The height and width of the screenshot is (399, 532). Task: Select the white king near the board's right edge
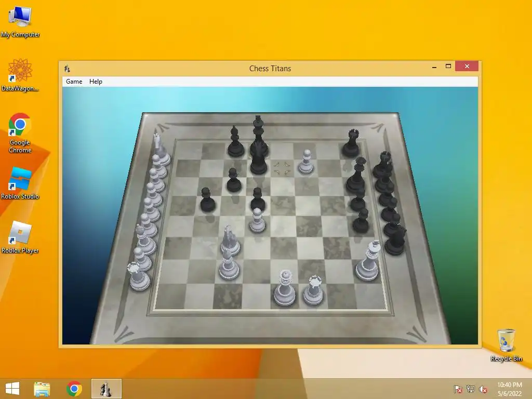click(x=368, y=261)
